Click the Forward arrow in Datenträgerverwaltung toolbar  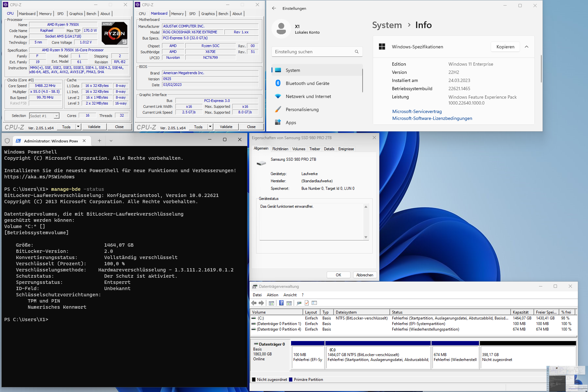click(x=261, y=303)
